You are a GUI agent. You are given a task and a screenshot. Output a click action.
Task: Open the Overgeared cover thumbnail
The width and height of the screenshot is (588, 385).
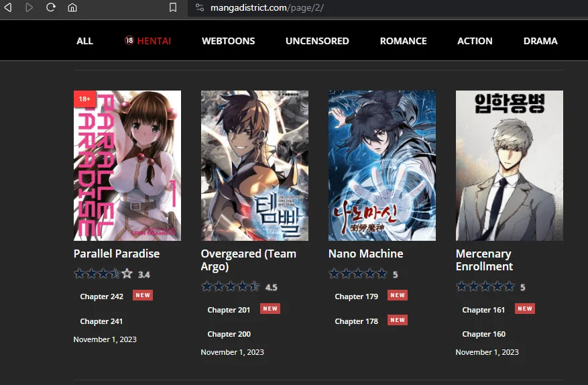click(255, 166)
